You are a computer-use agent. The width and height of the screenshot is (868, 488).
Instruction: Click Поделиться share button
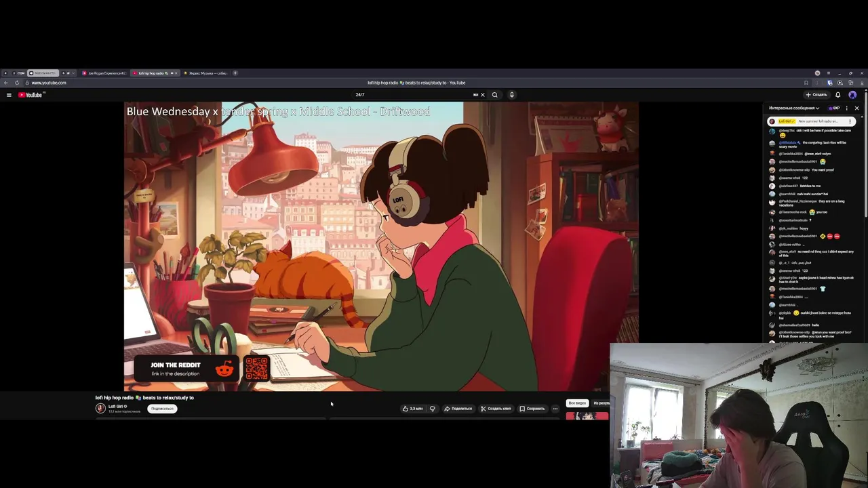[458, 409]
